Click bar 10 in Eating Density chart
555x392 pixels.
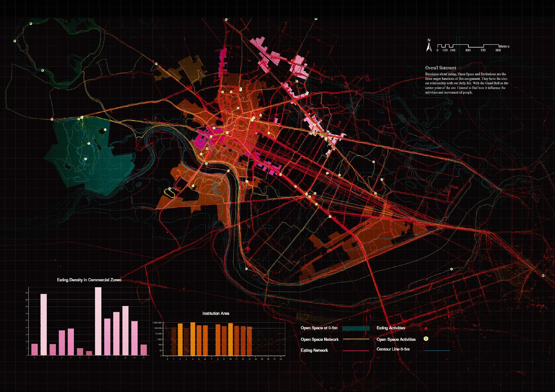[x=125, y=331]
